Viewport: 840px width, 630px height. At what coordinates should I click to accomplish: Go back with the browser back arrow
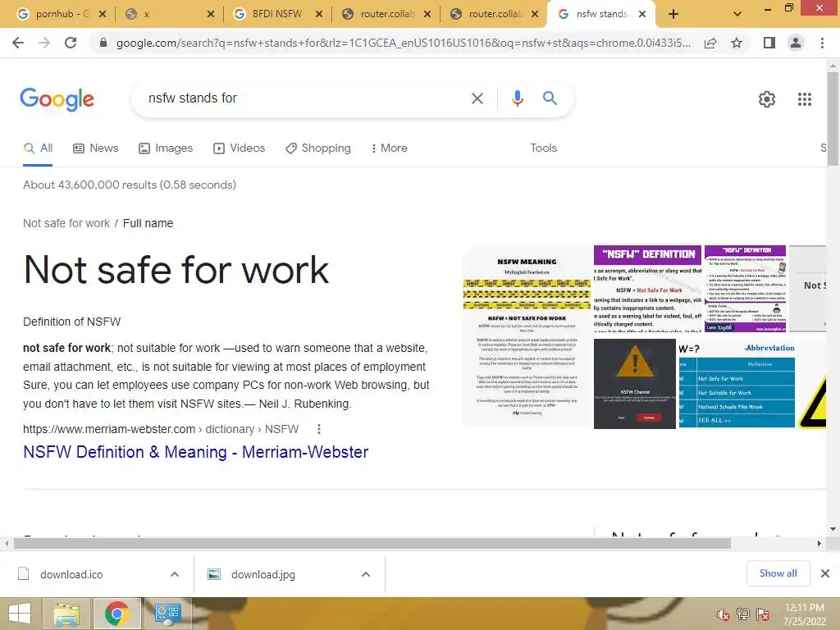18,43
